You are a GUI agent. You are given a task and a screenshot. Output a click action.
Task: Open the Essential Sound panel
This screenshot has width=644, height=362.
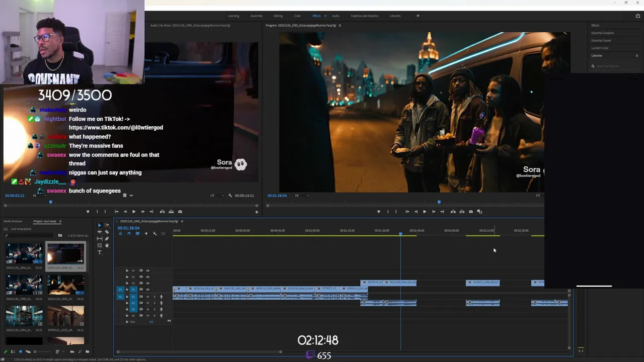601,40
